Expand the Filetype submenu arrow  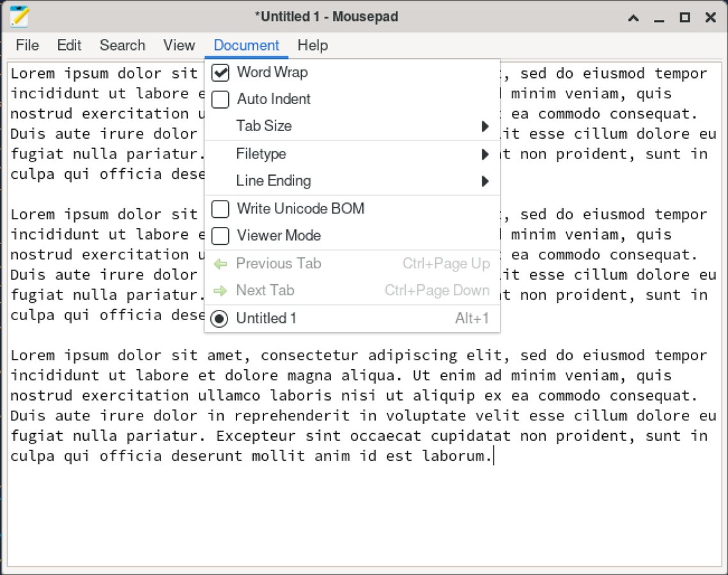[x=485, y=155]
